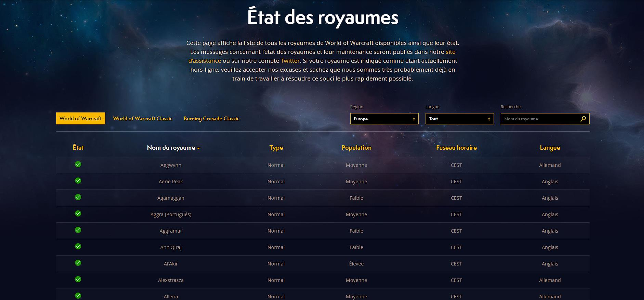
Task: Click the online check icon for Aggramar
Action: coord(78,230)
